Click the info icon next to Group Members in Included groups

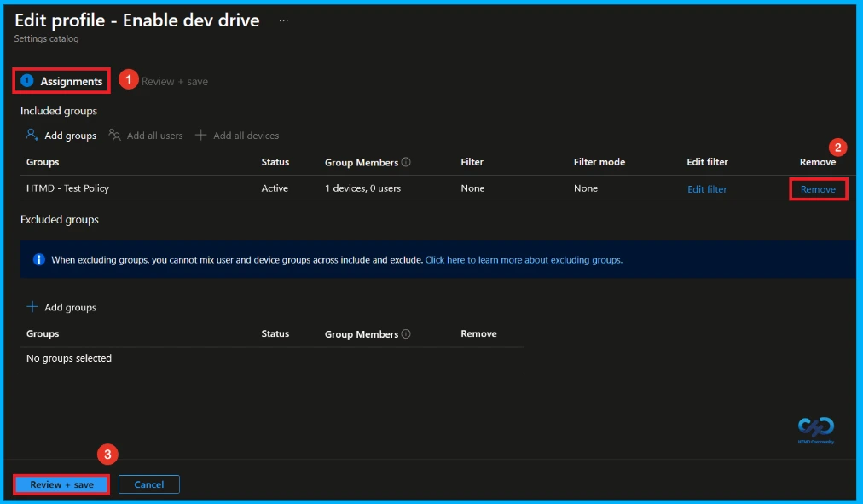point(406,162)
